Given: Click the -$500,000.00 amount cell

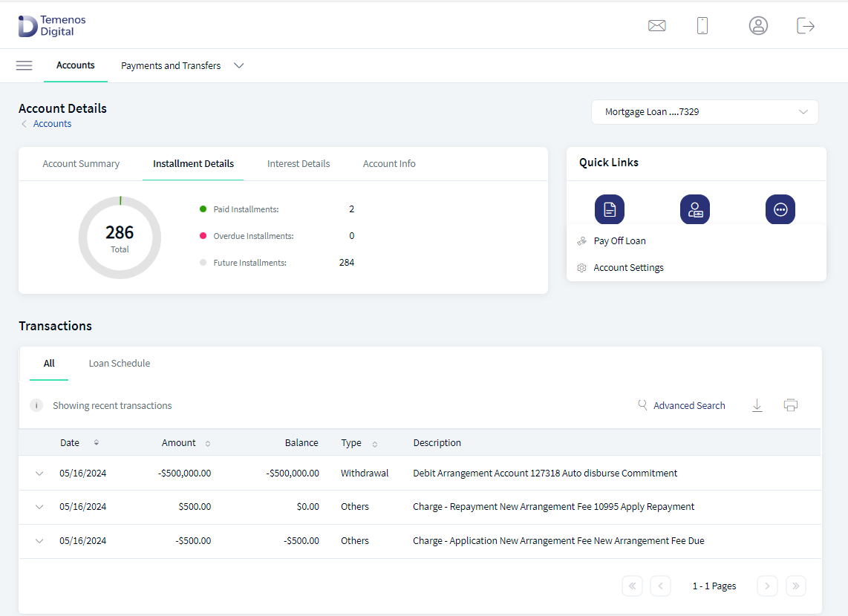Looking at the screenshot, I should point(184,474).
